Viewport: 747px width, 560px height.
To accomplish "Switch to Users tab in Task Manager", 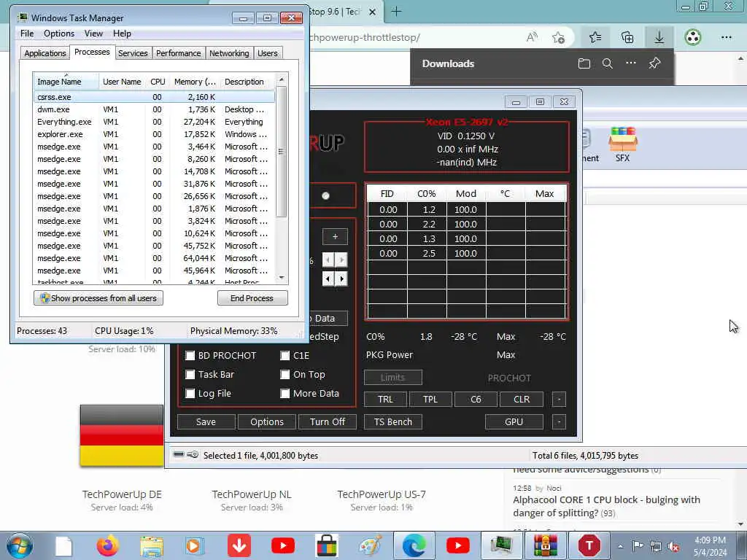I will click(268, 53).
